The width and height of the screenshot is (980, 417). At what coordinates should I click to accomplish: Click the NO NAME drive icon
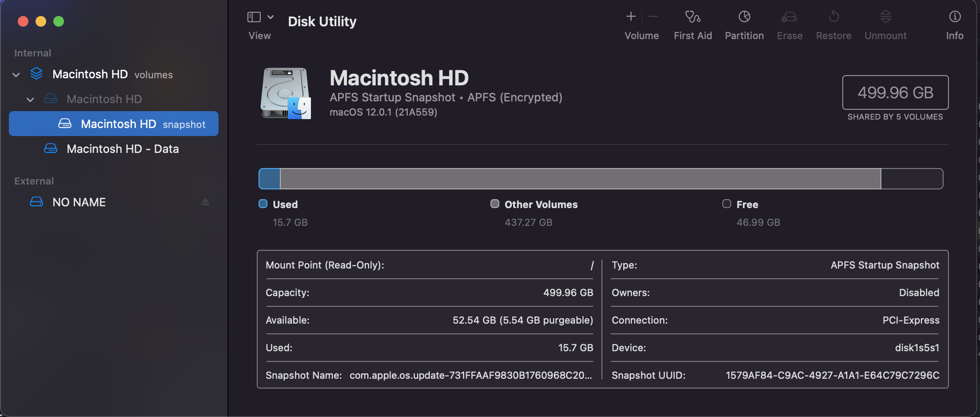point(36,202)
